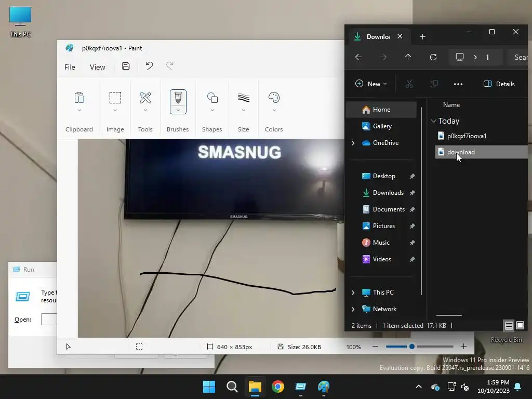The width and height of the screenshot is (532, 399).
Task: Click the Cut scissors icon in Explorer
Action: 409,84
